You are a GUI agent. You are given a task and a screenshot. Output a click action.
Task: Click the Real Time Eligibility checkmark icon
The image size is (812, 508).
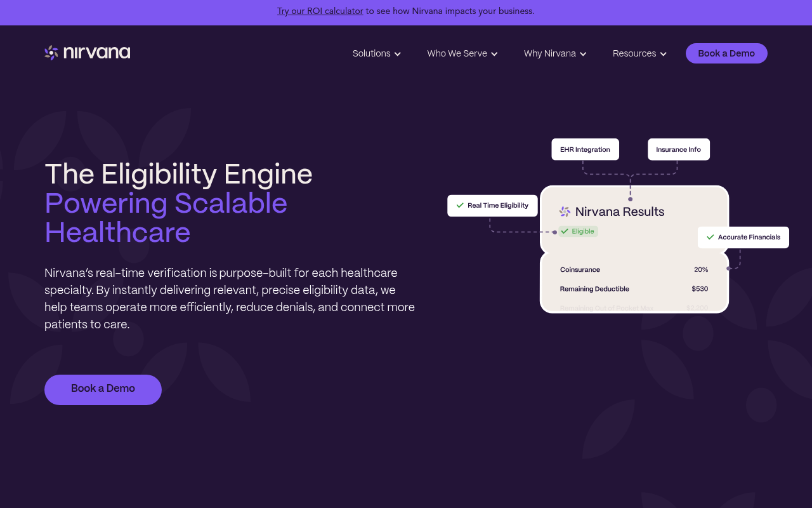click(460, 206)
